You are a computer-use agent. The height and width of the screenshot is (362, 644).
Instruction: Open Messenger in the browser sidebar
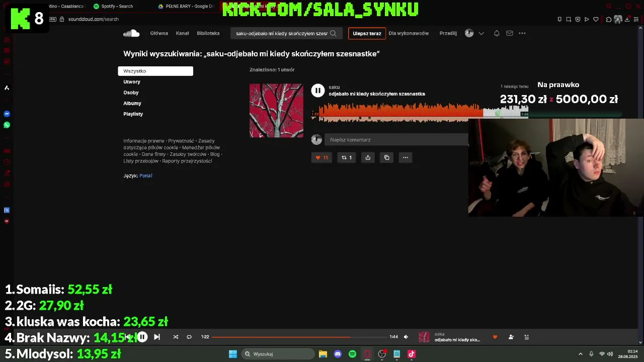(x=7, y=114)
